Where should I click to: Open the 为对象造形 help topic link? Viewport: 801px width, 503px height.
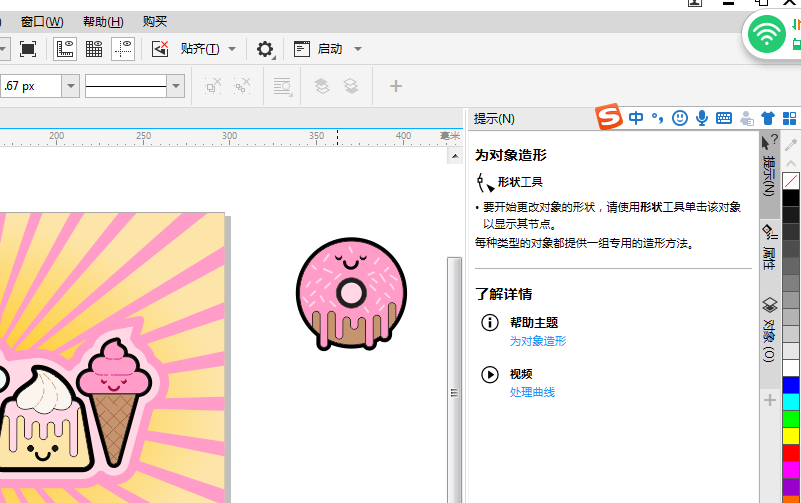click(x=537, y=341)
